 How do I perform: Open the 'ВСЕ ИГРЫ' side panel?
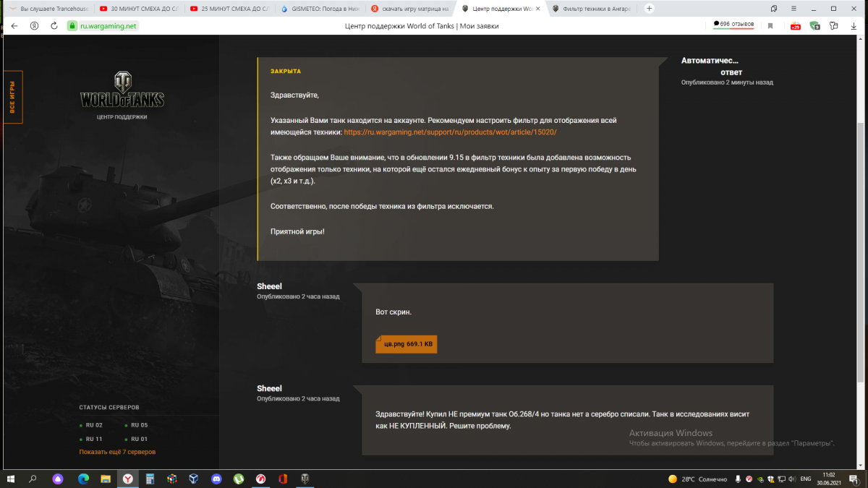12,97
